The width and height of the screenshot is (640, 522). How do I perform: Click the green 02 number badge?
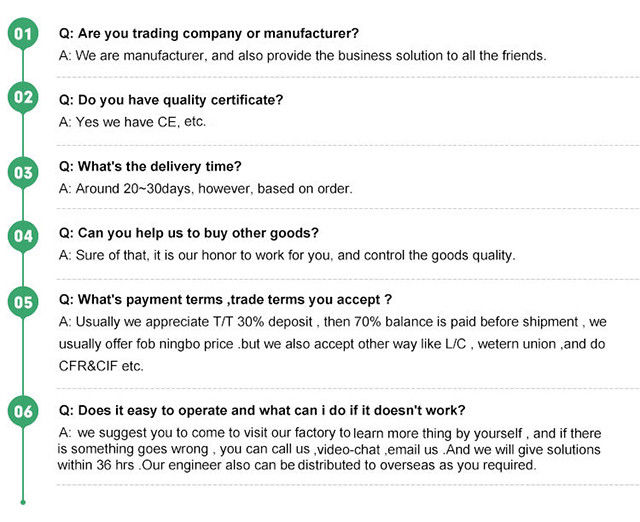(x=22, y=98)
